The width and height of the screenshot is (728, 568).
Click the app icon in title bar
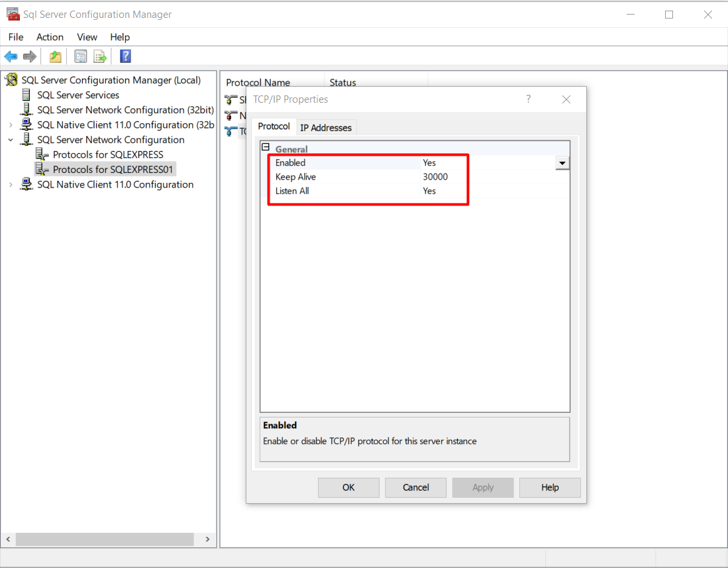coord(13,15)
